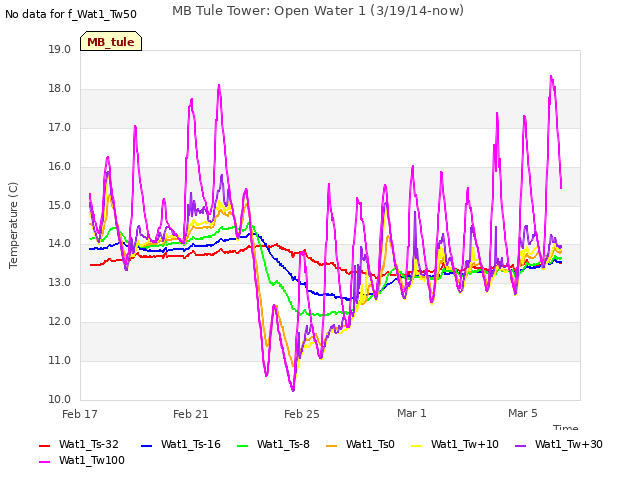Click the Feb 17 x-axis tick label
This screenshot has width=640, height=480.
coord(80,414)
